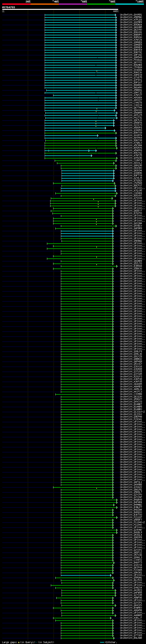Select label UniRef100_Q7X675

point(131,77)
